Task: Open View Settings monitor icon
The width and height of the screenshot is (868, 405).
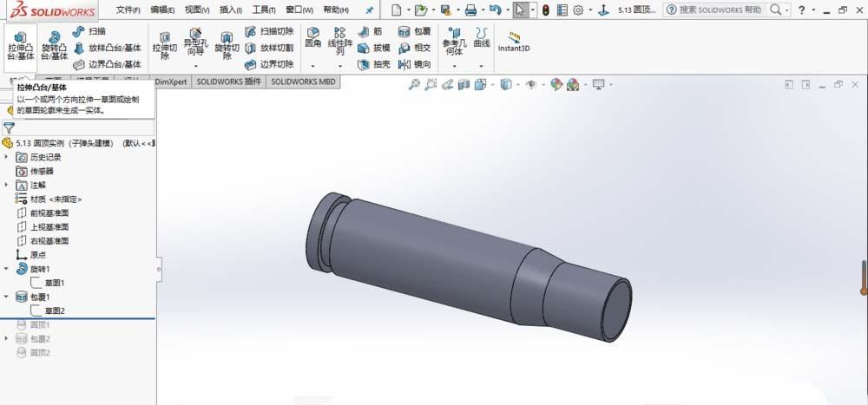Action: coord(598,84)
